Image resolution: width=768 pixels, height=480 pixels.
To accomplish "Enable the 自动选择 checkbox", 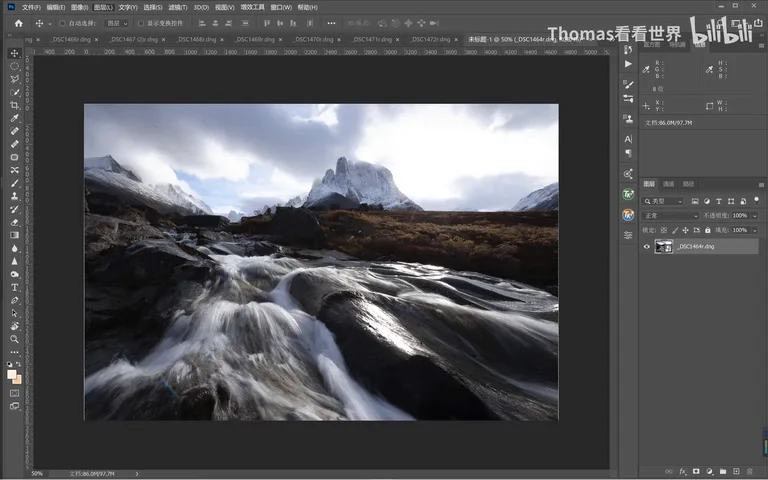I will click(63, 23).
